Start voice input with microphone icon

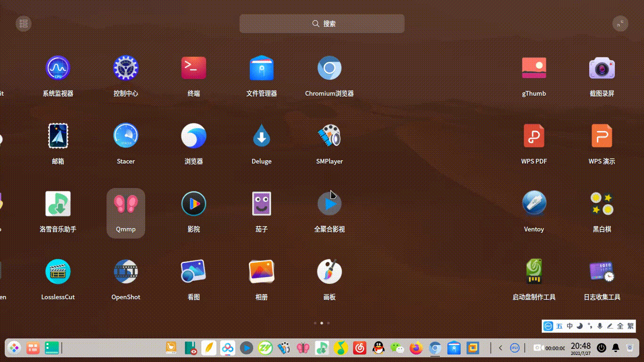[x=600, y=326]
